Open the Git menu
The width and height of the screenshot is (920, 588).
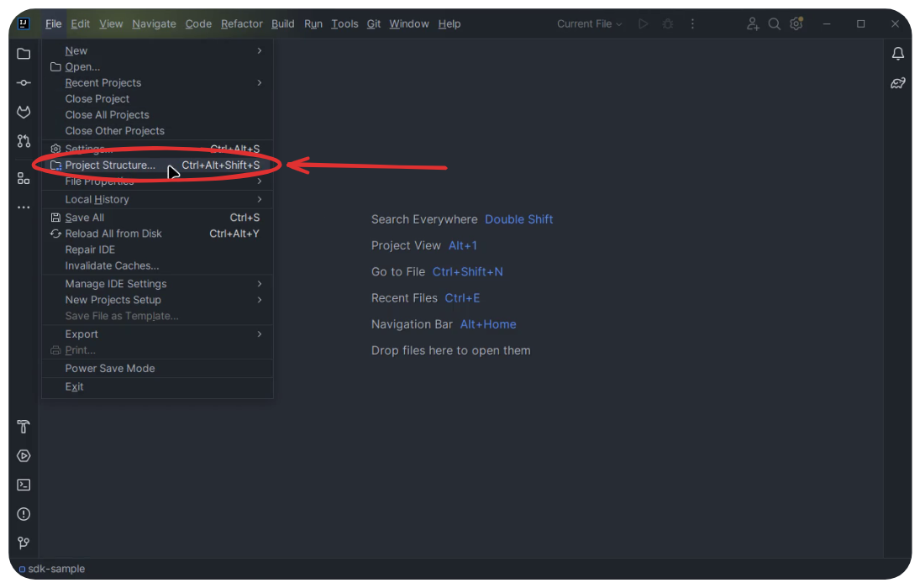(x=374, y=24)
